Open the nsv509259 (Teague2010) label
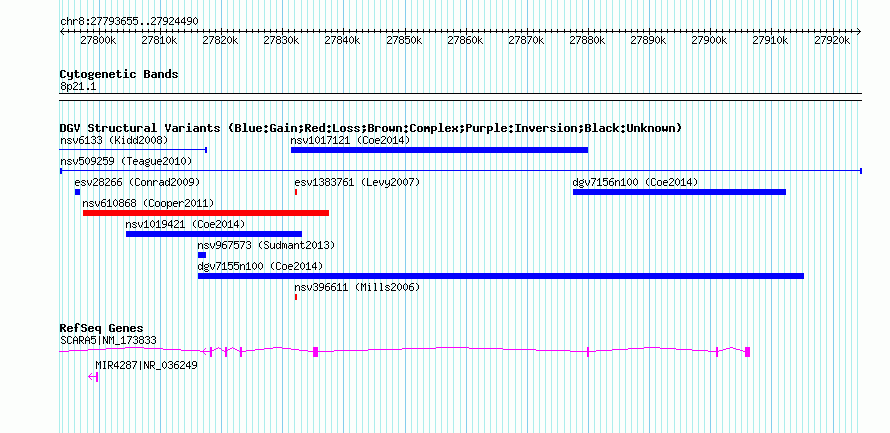Image resolution: width=890 pixels, height=433 pixels. [126, 161]
